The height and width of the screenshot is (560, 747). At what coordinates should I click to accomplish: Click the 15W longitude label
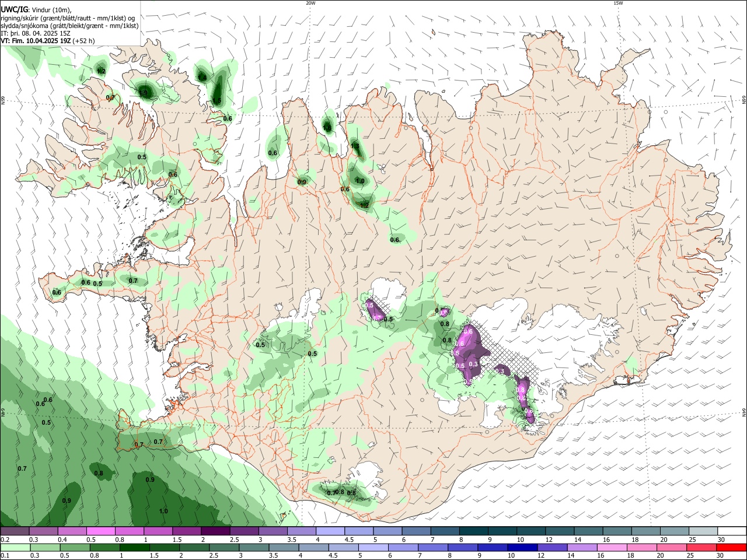coord(618,3)
